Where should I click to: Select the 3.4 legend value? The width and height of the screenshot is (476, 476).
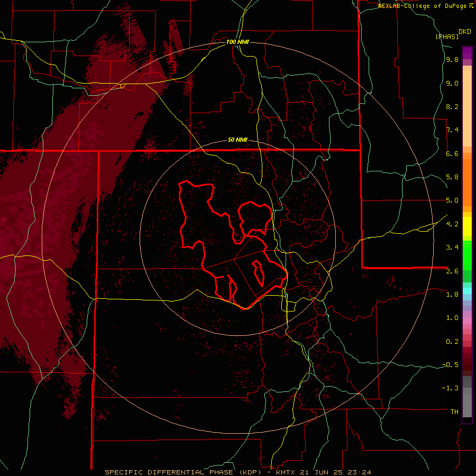pos(452,248)
